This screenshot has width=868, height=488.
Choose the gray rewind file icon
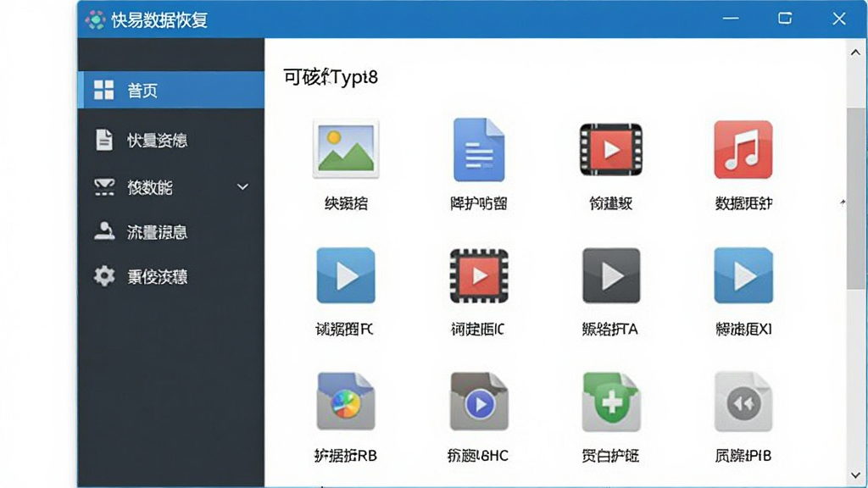click(x=743, y=402)
